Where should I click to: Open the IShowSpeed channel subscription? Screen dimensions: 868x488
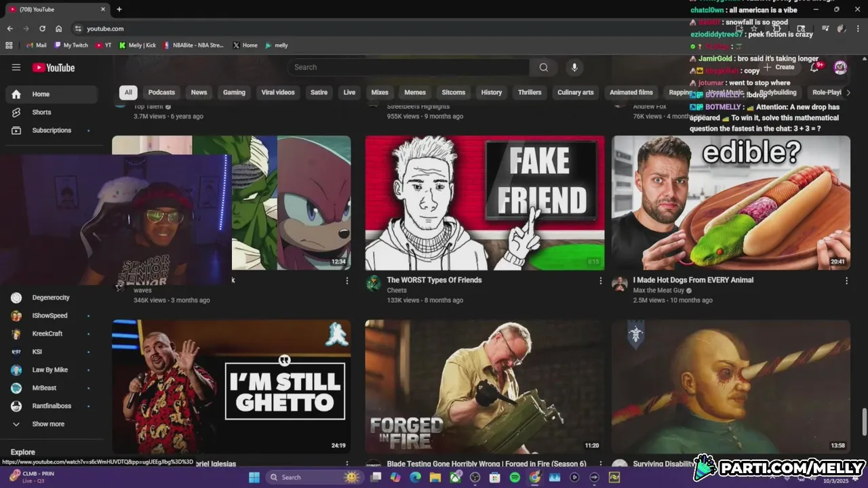click(52, 316)
